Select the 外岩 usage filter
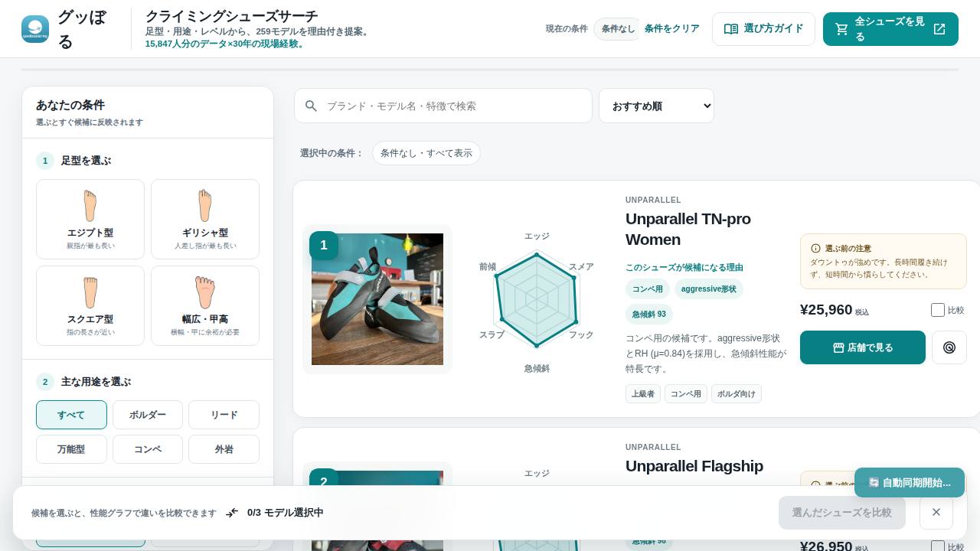This screenshot has height=551, width=980. [x=224, y=449]
